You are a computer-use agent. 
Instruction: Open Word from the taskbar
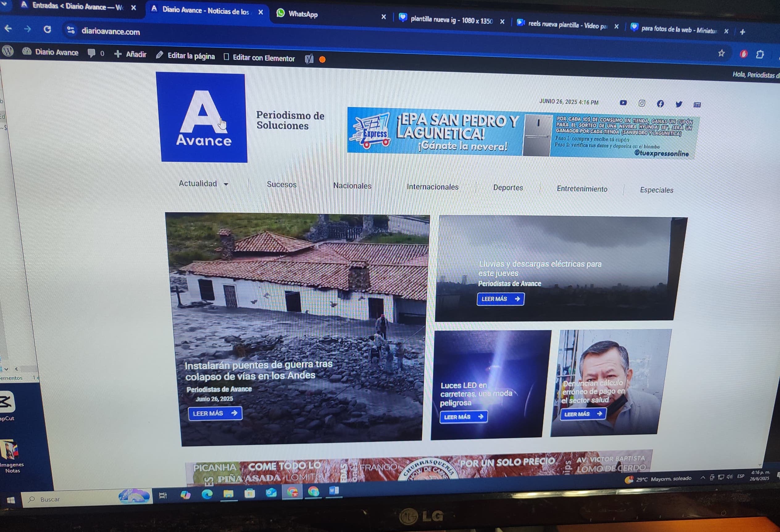pyautogui.click(x=334, y=491)
